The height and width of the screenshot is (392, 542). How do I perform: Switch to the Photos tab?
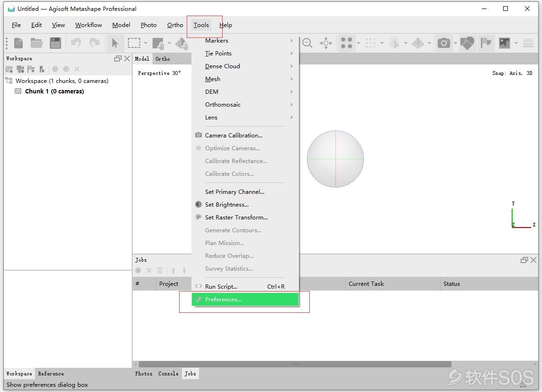pos(144,374)
